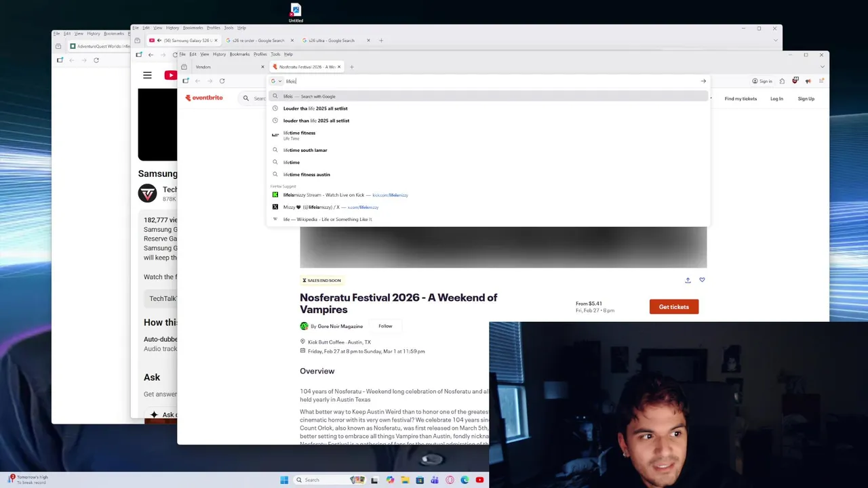The height and width of the screenshot is (488, 868).
Task: Open Copilot from the taskbar
Action: pyautogui.click(x=390, y=480)
